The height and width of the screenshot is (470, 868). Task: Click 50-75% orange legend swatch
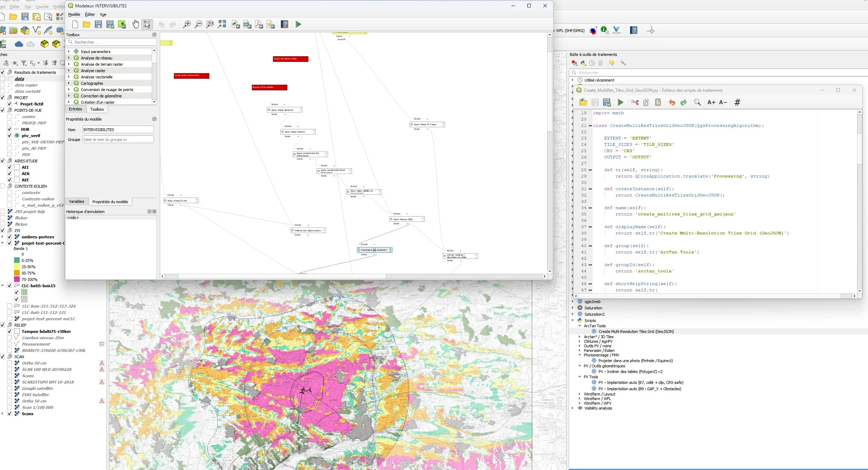(x=17, y=273)
